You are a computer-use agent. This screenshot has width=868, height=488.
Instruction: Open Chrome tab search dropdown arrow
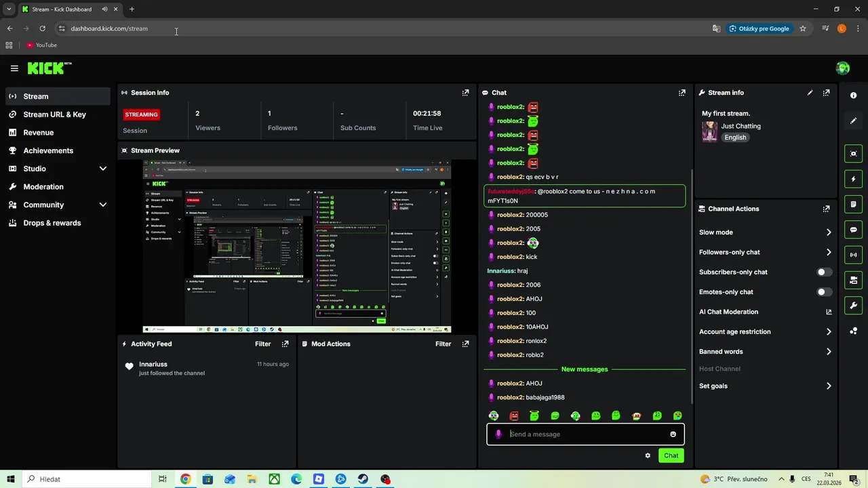click(x=9, y=9)
